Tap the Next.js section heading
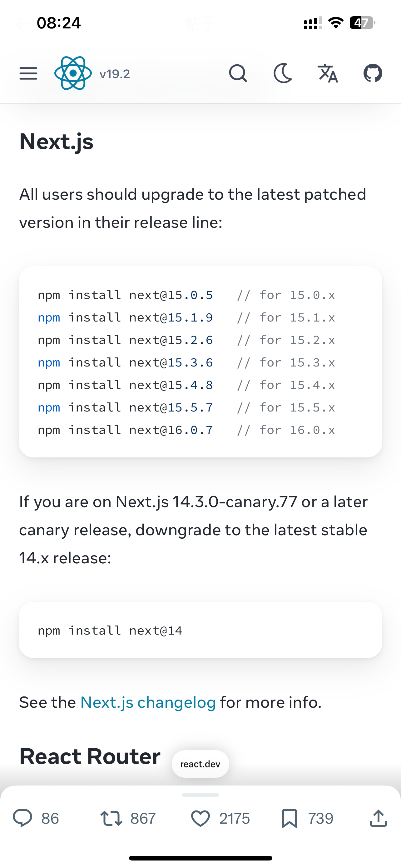Image resolution: width=401 pixels, height=868 pixels. pos(56,141)
